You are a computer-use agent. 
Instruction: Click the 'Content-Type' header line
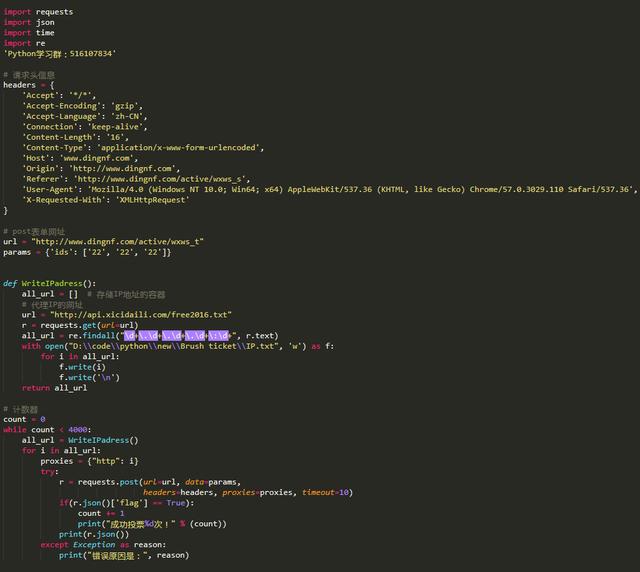tap(143, 148)
